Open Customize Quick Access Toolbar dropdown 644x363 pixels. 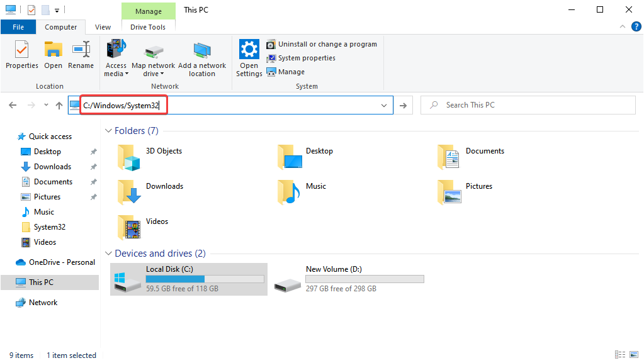coord(57,10)
